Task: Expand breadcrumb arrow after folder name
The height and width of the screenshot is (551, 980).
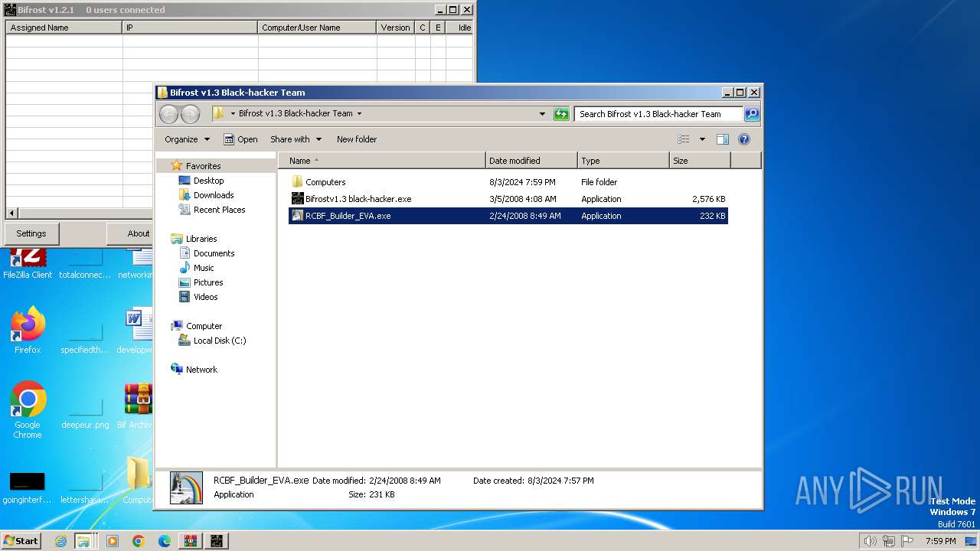Action: point(359,113)
